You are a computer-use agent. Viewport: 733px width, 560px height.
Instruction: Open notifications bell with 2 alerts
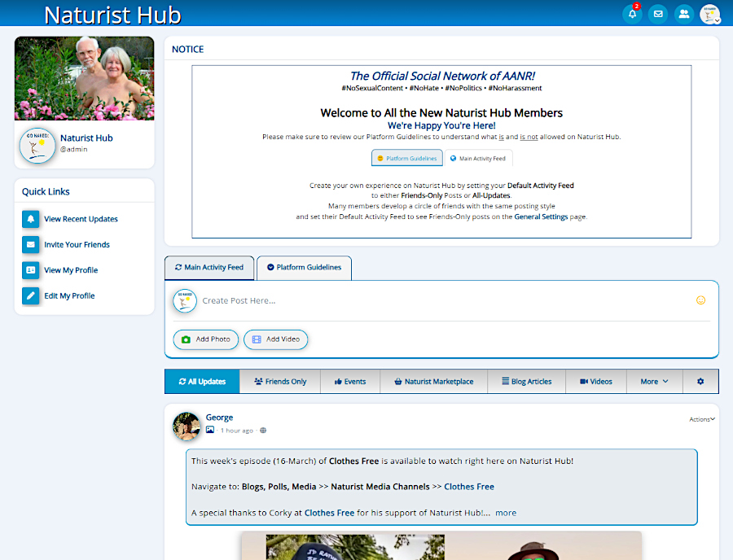(x=632, y=14)
